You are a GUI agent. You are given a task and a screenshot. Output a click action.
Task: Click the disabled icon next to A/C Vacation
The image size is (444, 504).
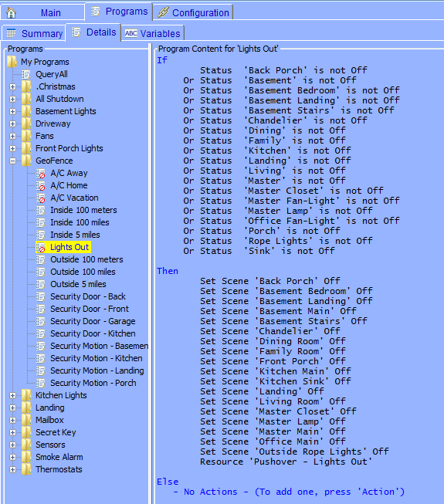[40, 198]
